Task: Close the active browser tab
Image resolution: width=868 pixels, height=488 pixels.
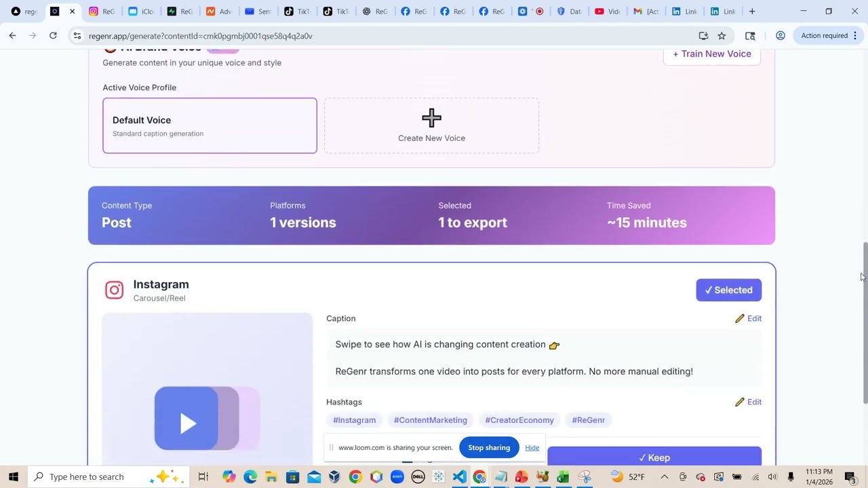Action: (x=72, y=12)
